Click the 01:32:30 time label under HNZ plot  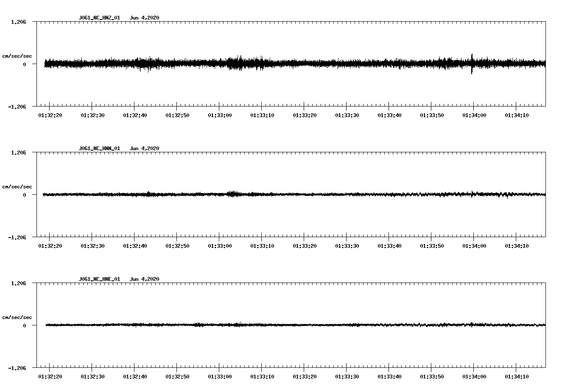tap(92, 115)
